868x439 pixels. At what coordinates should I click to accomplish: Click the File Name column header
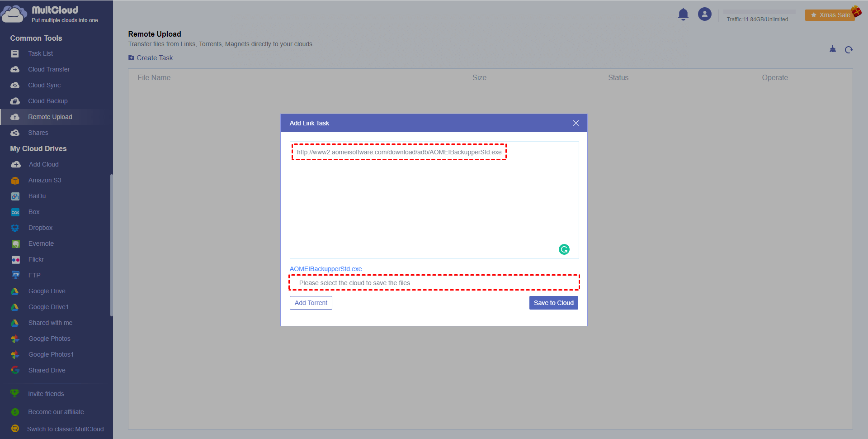pyautogui.click(x=154, y=78)
